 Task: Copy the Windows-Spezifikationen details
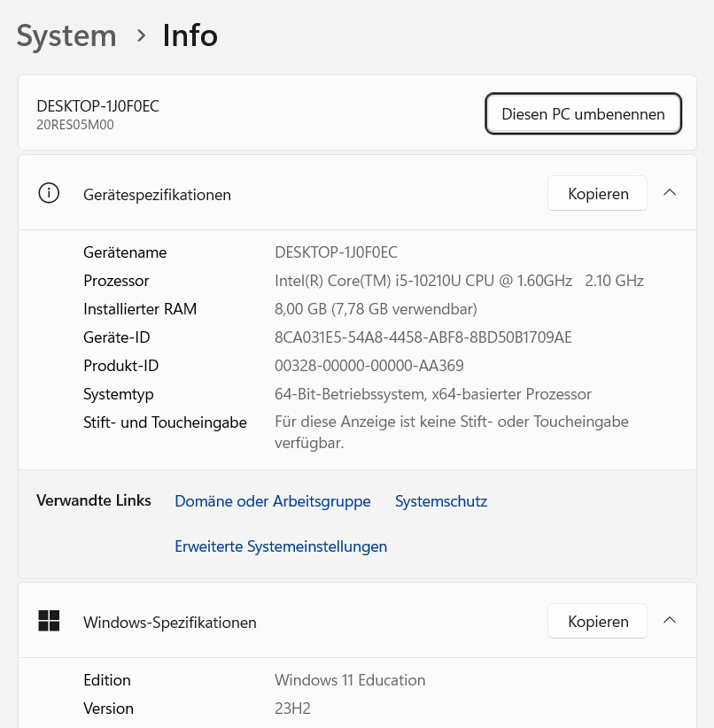[x=598, y=622]
